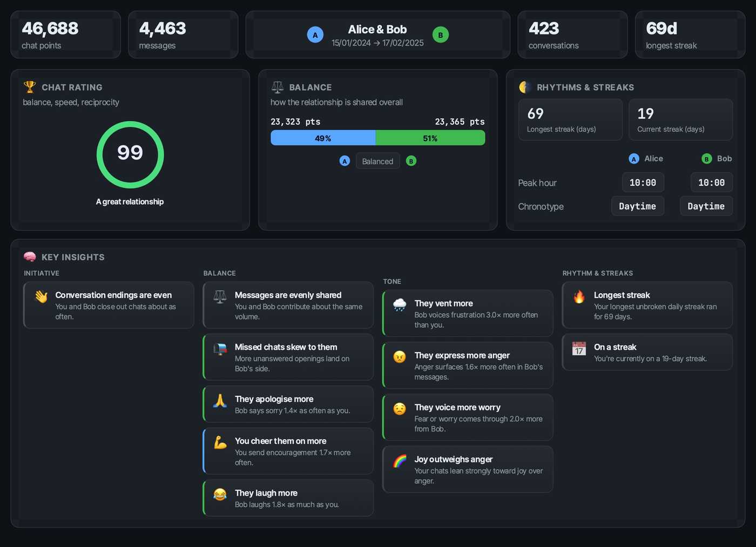Click the Balanced label under the bar
This screenshot has height=547, width=756.
(377, 161)
